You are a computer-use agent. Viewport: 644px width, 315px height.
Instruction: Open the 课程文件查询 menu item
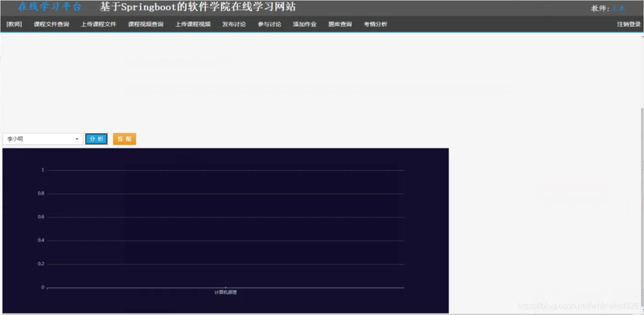pyautogui.click(x=51, y=24)
